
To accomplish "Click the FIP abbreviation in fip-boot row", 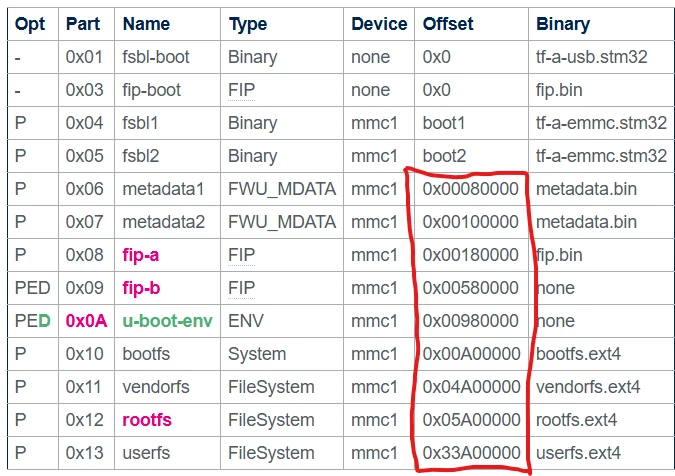I will [x=242, y=90].
